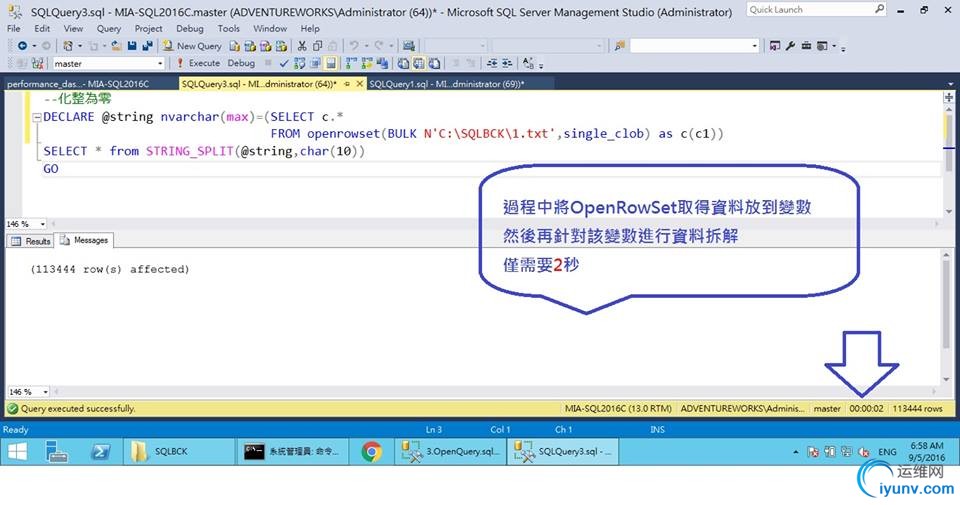960x505 pixels.
Task: Click the Windows Start button
Action: 17,452
